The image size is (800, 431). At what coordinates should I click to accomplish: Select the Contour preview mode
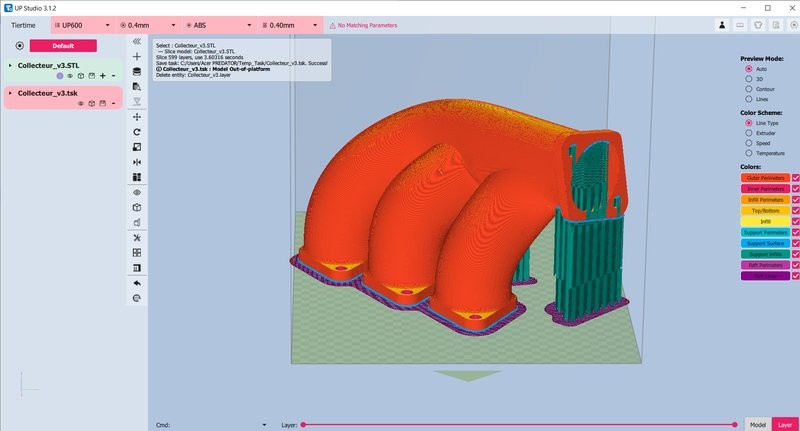point(750,89)
